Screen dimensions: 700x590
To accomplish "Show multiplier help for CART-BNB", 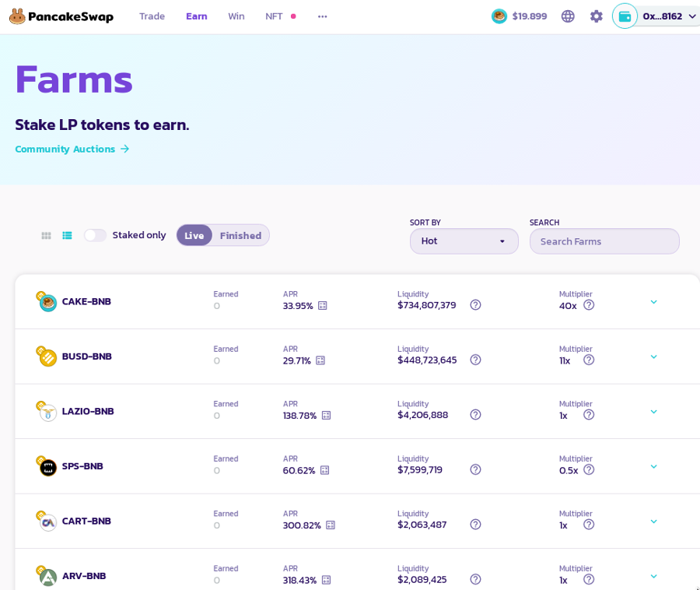I will [589, 525].
